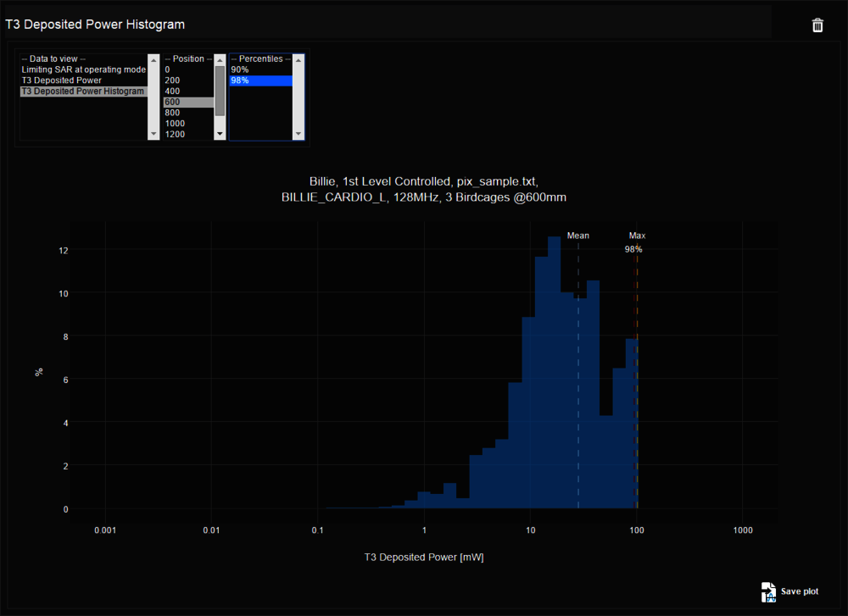Pick position 1000 in Position list
The width and height of the screenshot is (848, 616).
[x=174, y=124]
